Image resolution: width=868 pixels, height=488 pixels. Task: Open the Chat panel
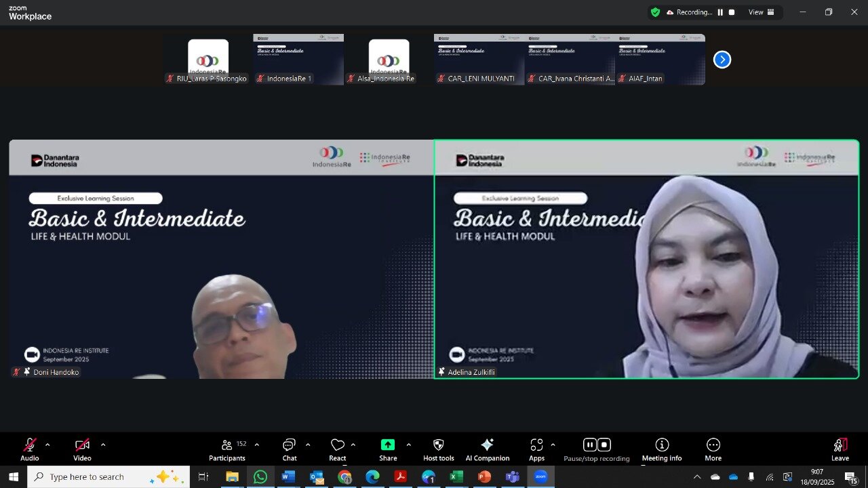coord(290,449)
